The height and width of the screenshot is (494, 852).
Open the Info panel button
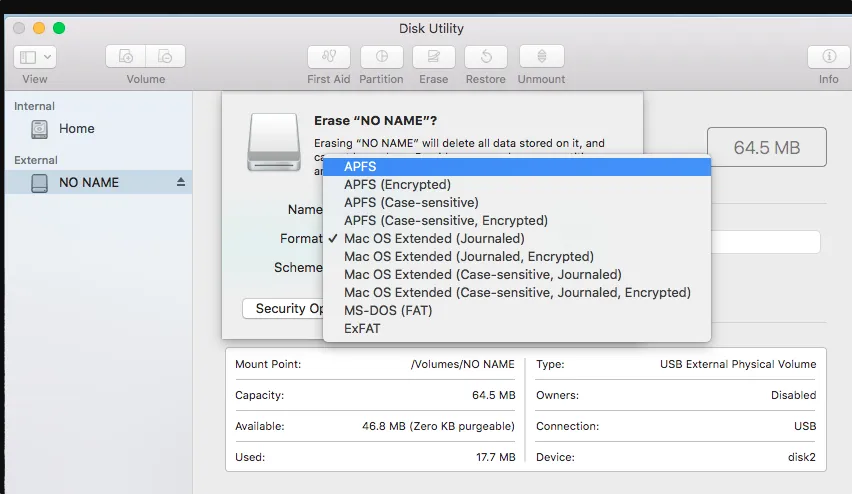pos(829,56)
